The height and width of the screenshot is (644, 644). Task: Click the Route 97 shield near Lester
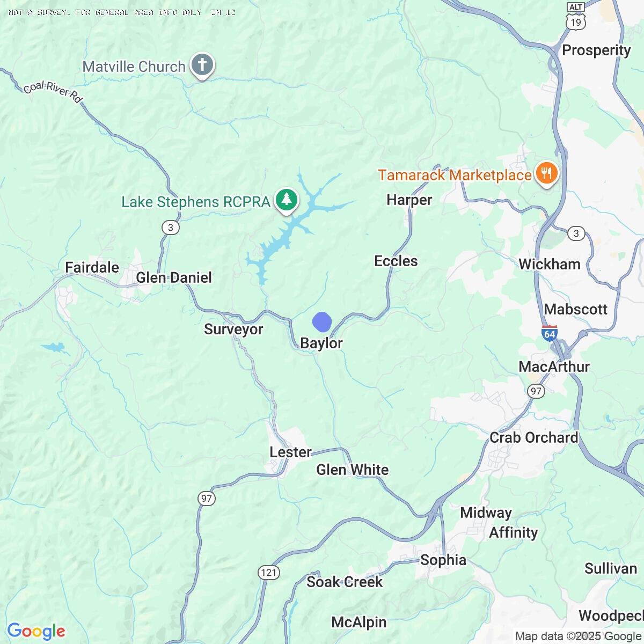point(207,499)
